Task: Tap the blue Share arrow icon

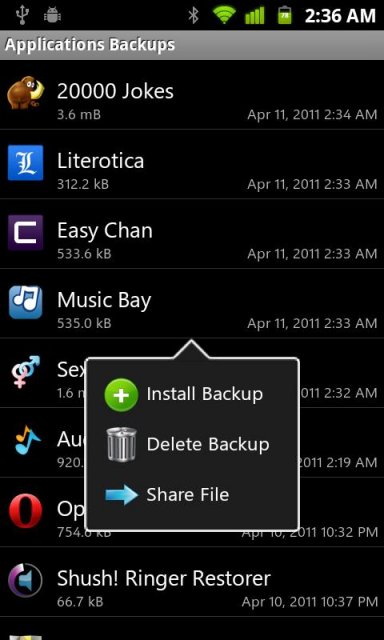Action: 122,495
